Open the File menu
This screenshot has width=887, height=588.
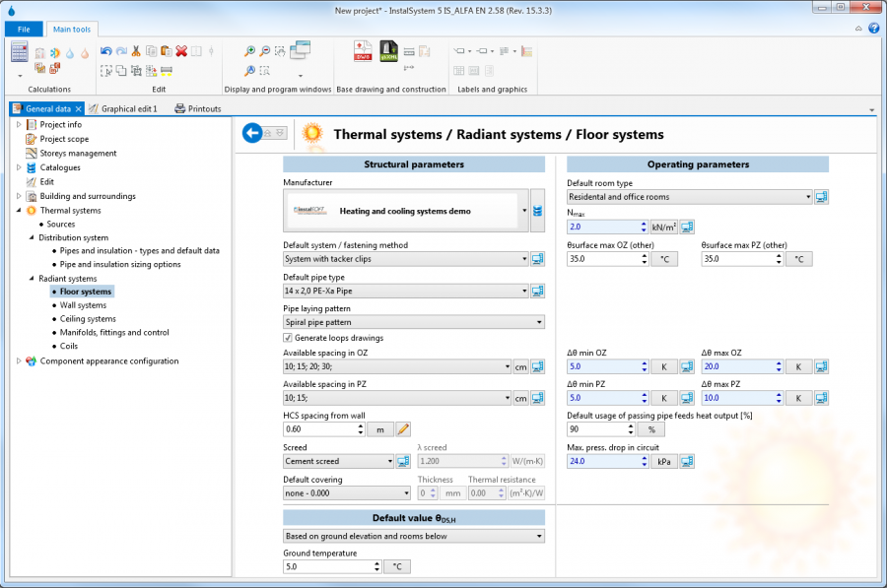(x=24, y=30)
